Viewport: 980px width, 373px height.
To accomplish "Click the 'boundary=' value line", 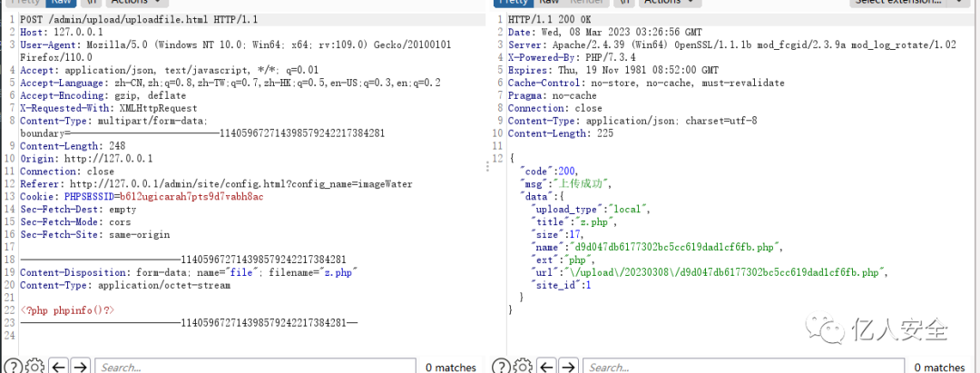I will click(x=202, y=133).
